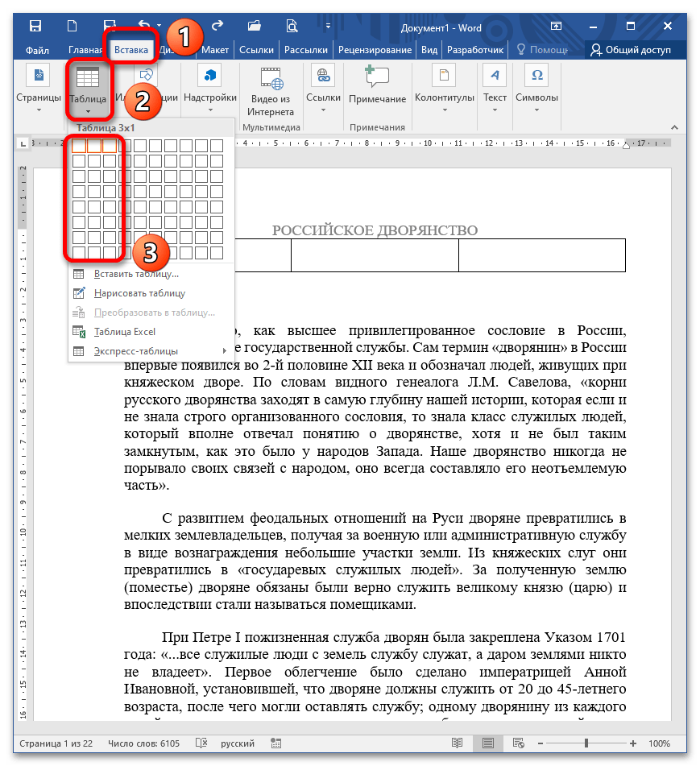Screen dimensions: 700x766
Task: Click the русский language indicator
Action: [238, 743]
